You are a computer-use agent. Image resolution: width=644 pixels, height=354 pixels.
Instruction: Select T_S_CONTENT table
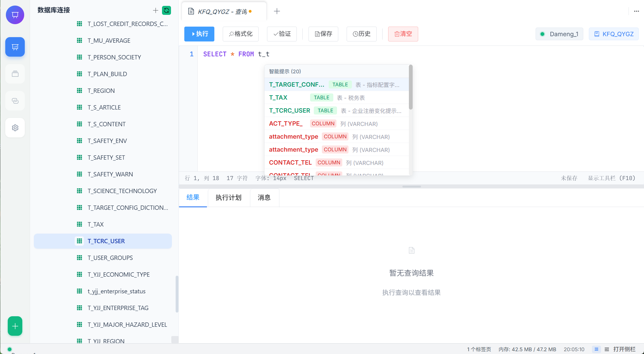[103, 124]
